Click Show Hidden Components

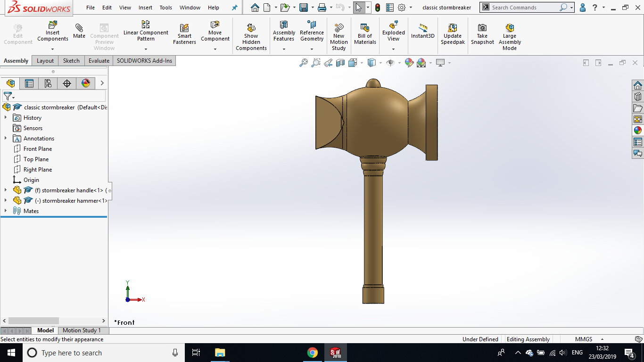(x=251, y=37)
